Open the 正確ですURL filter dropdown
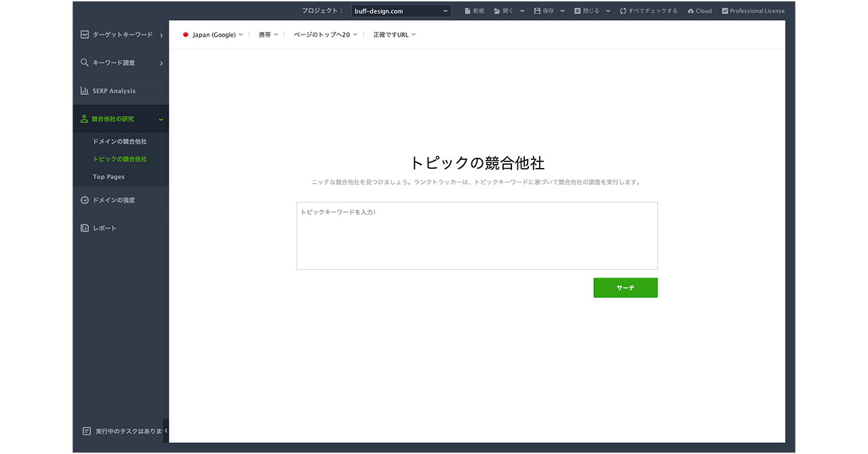Viewport: 868px width, 454px height. pyautogui.click(x=394, y=35)
